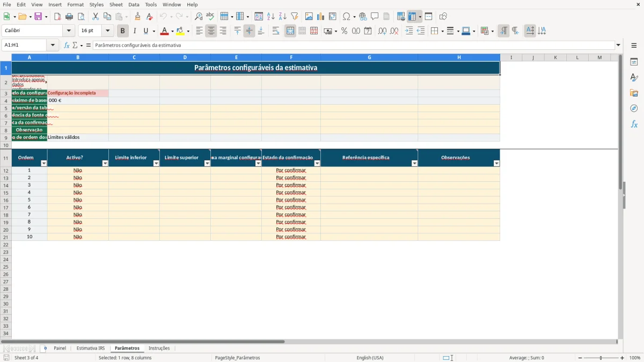644x362 pixels.
Task: Open the Format menu
Action: (75, 4)
